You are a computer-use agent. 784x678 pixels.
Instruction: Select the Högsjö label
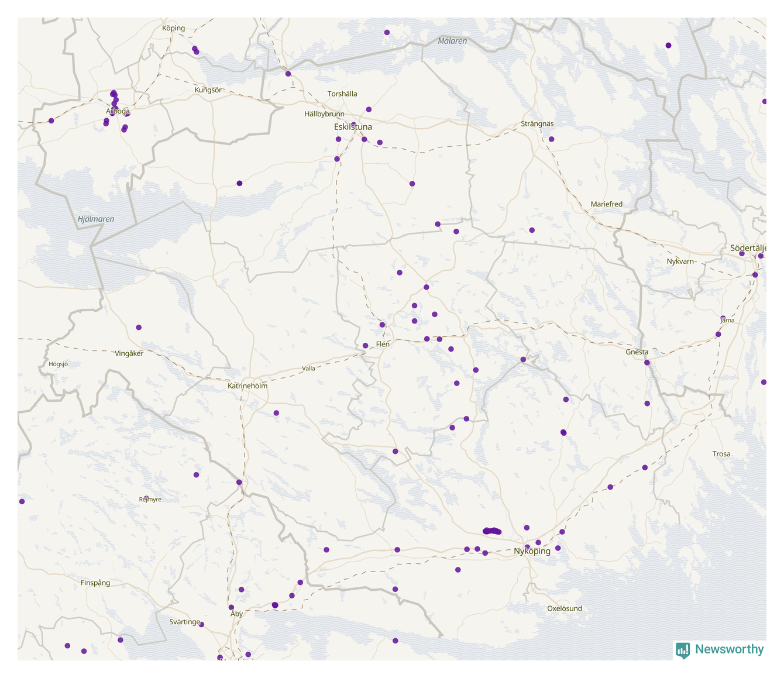tap(58, 364)
